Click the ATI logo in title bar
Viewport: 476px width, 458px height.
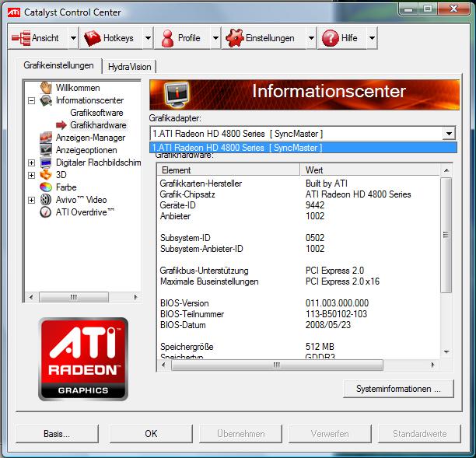pyautogui.click(x=14, y=12)
